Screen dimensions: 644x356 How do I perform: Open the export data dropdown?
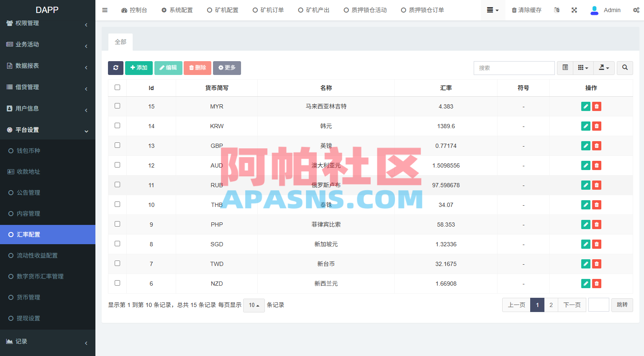point(604,68)
